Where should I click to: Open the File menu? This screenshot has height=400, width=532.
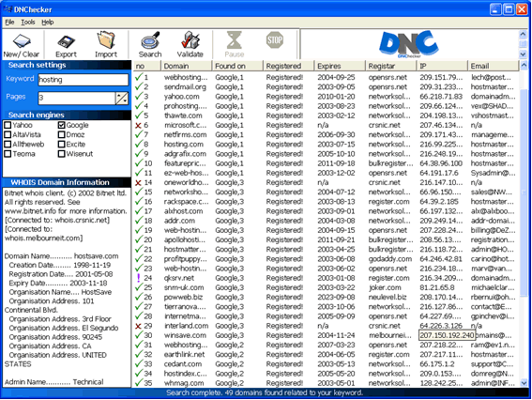point(9,23)
